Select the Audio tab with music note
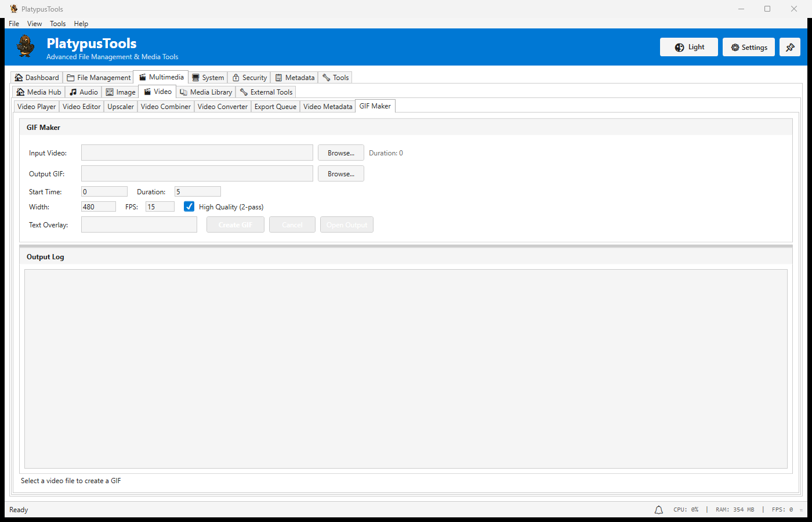 (x=84, y=92)
